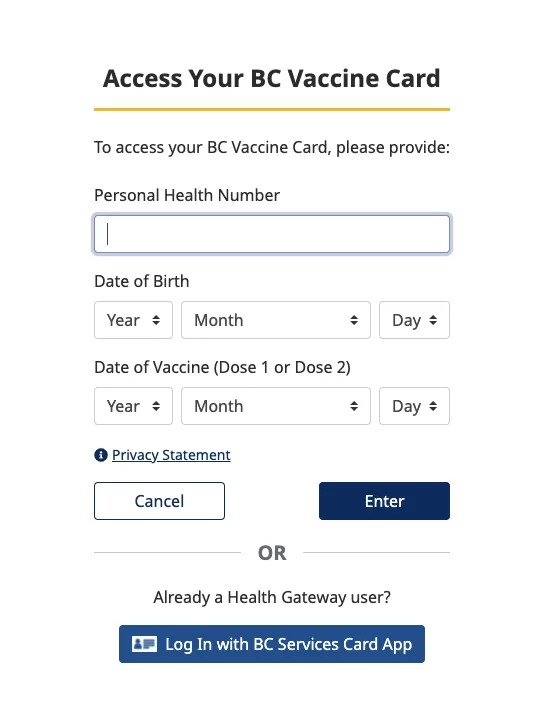Click the Personal Health Number label
This screenshot has width=542, height=724.
(x=187, y=195)
